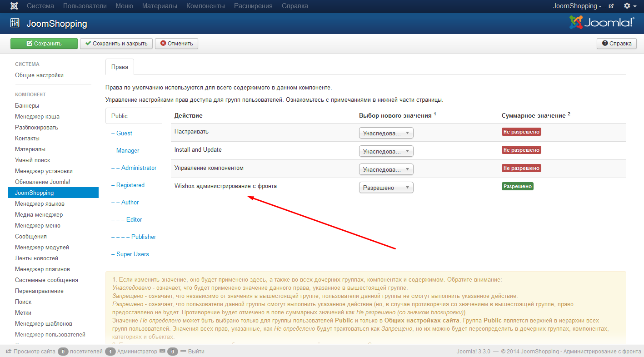Click the Не разрешено badge for Install and Update
Image resolution: width=644 pixels, height=357 pixels.
(x=521, y=150)
